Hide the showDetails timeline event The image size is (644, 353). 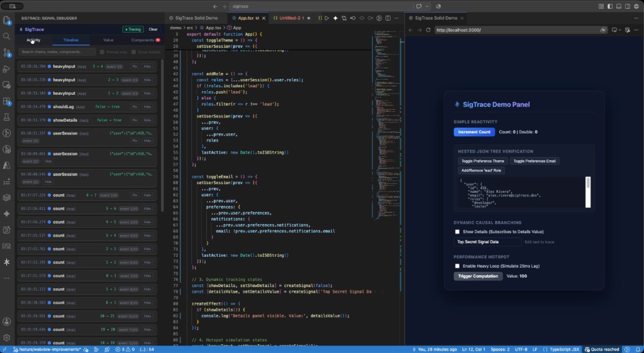[147, 120]
